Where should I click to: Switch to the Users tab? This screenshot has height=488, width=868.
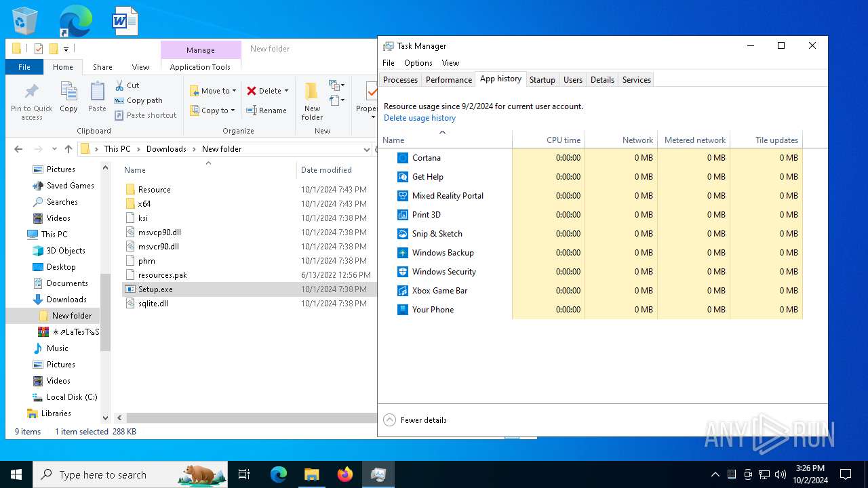(x=572, y=80)
